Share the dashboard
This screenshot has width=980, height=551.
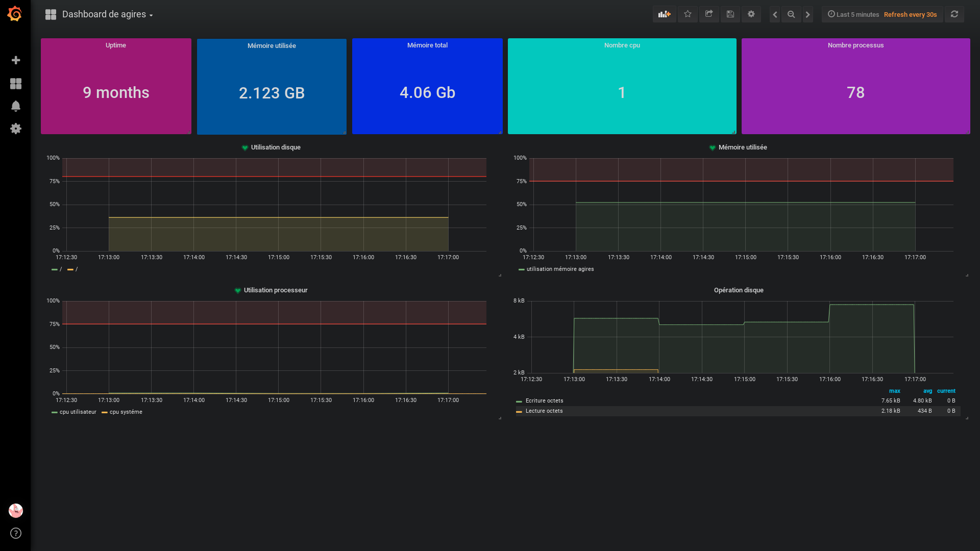(x=709, y=14)
